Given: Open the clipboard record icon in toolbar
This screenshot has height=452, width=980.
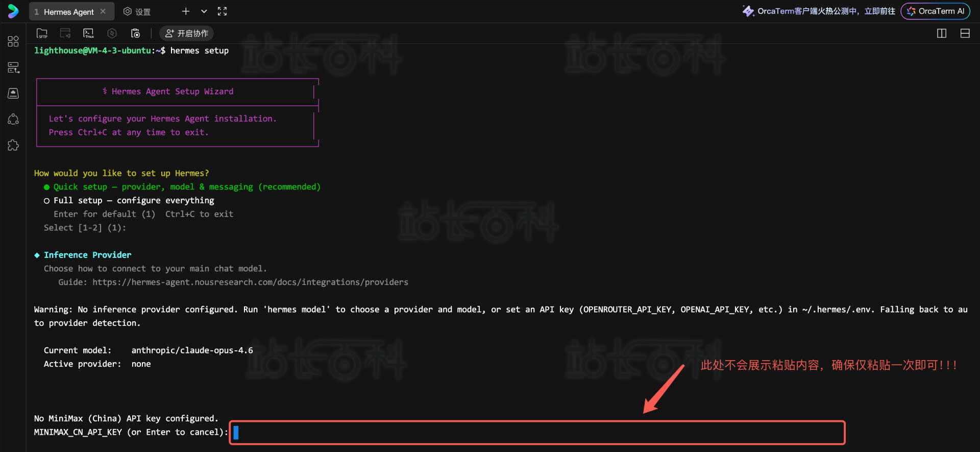Looking at the screenshot, I should [135, 33].
